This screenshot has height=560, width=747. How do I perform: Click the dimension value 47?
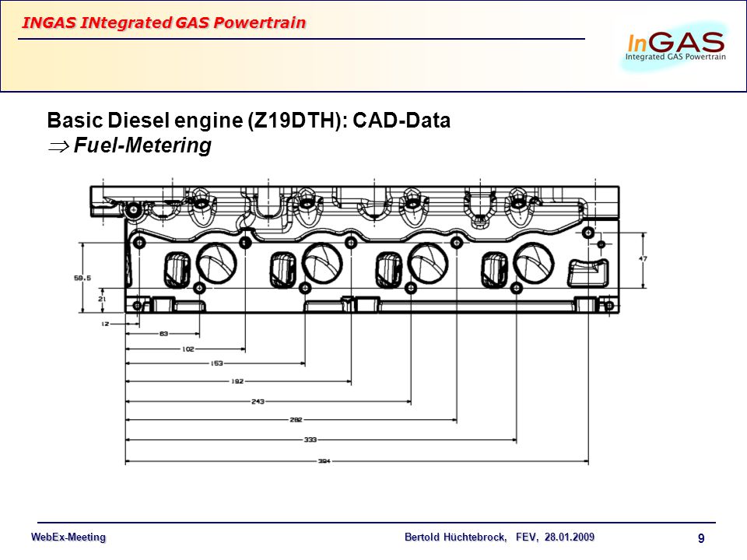[x=643, y=258]
